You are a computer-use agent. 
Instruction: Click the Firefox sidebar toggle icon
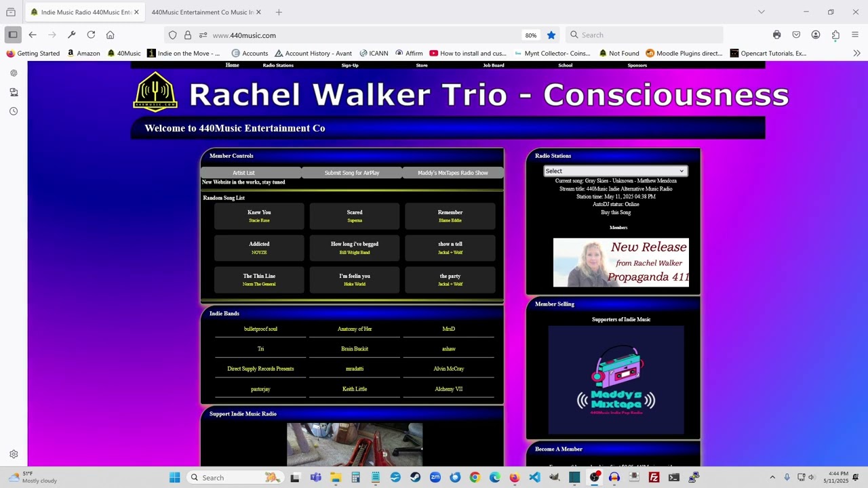(x=13, y=35)
